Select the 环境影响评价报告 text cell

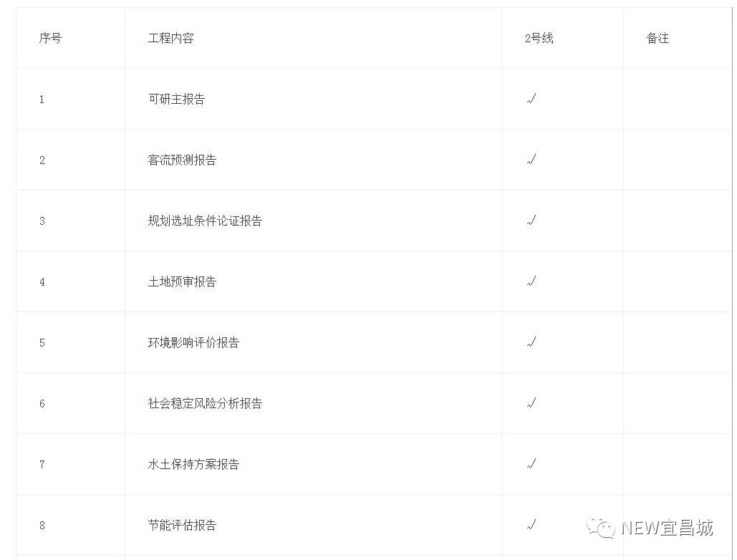coord(193,342)
